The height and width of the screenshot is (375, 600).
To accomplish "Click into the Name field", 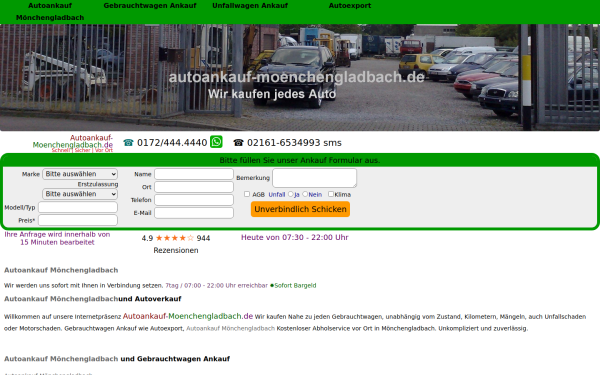I will 194,174.
